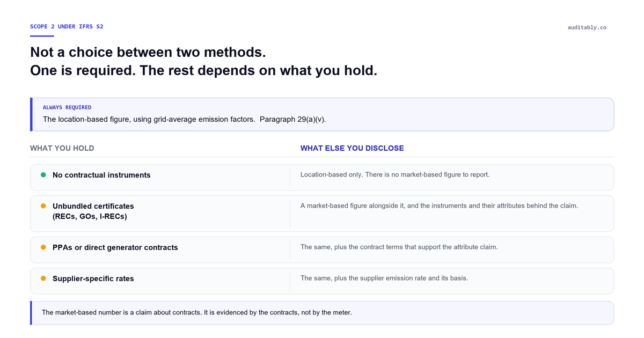
Task: Click 'The same, plus the supplier emission rate and its basis.'
Action: click(x=384, y=278)
